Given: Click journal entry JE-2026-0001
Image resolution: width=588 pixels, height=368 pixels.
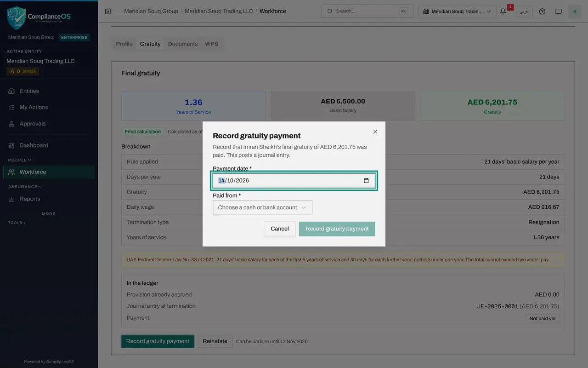Looking at the screenshot, I should 498,306.
